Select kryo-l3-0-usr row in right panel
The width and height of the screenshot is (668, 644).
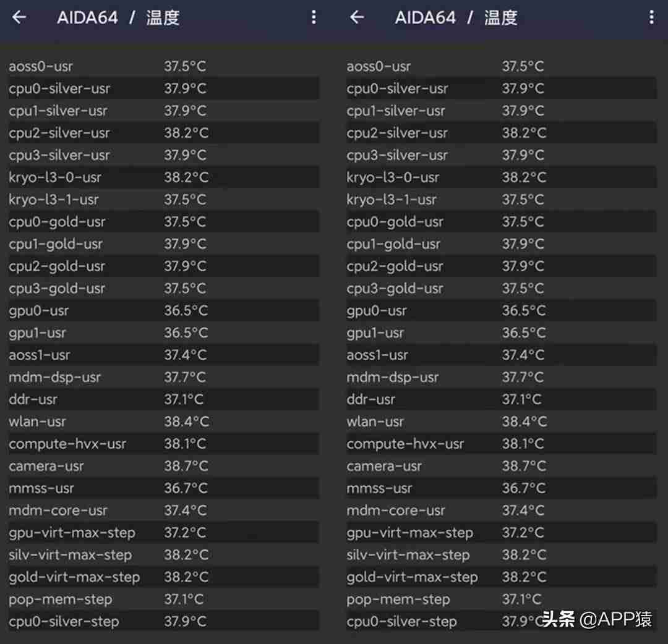pos(501,177)
